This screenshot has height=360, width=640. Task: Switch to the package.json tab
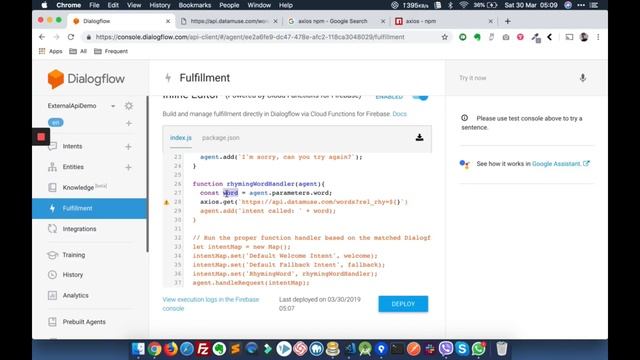point(220,138)
